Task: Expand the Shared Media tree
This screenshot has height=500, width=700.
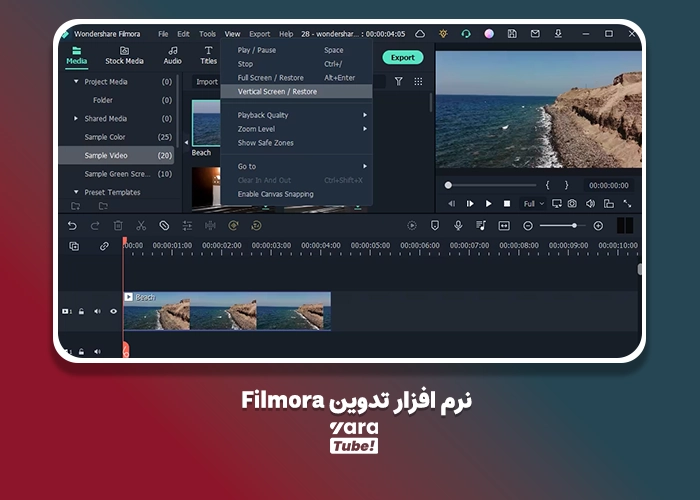Action: (76, 118)
